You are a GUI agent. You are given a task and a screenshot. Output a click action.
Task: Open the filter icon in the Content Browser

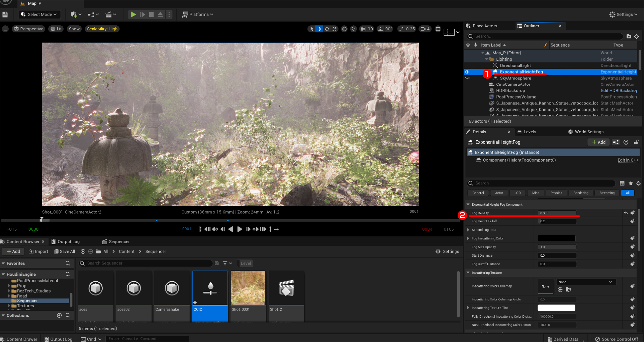225,263
